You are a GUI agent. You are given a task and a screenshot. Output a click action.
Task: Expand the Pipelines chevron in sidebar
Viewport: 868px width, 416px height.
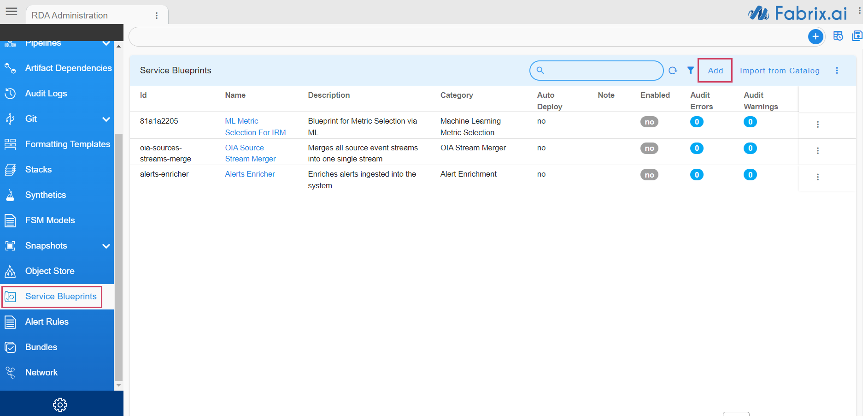pos(106,43)
